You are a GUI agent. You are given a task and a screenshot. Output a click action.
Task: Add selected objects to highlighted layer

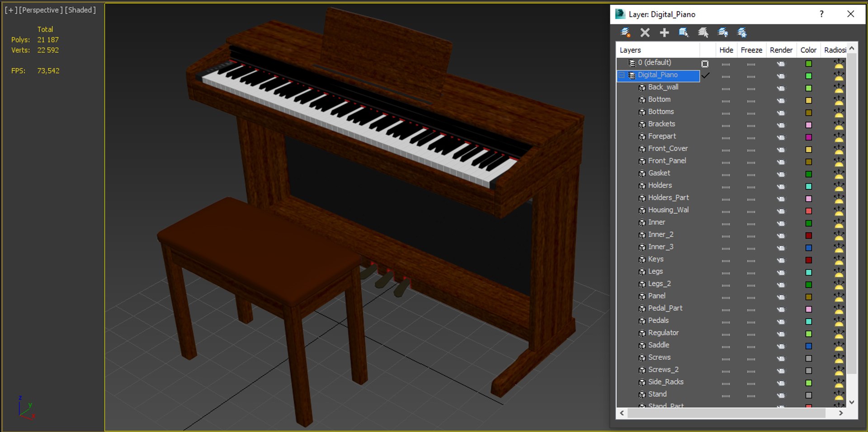click(665, 33)
